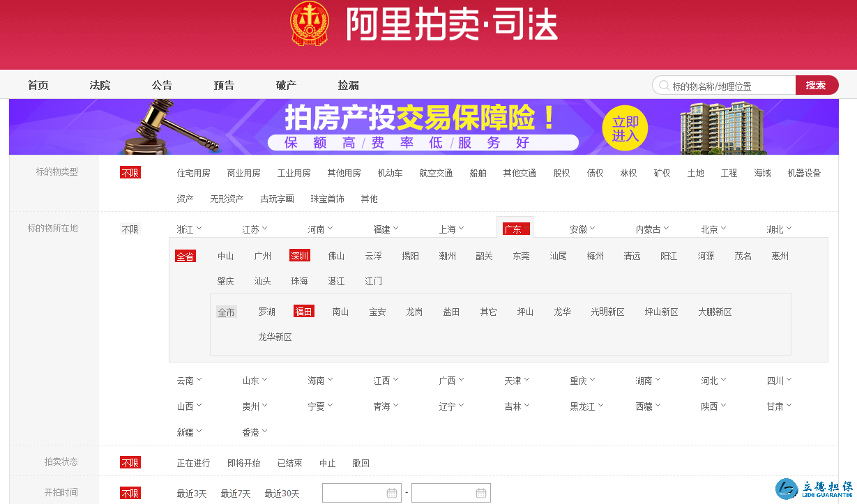Open calendar icon of start date field
The image size is (857, 504).
392,493
